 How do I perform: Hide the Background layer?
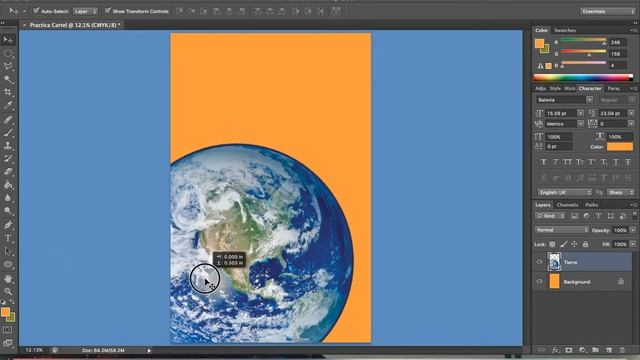click(540, 282)
